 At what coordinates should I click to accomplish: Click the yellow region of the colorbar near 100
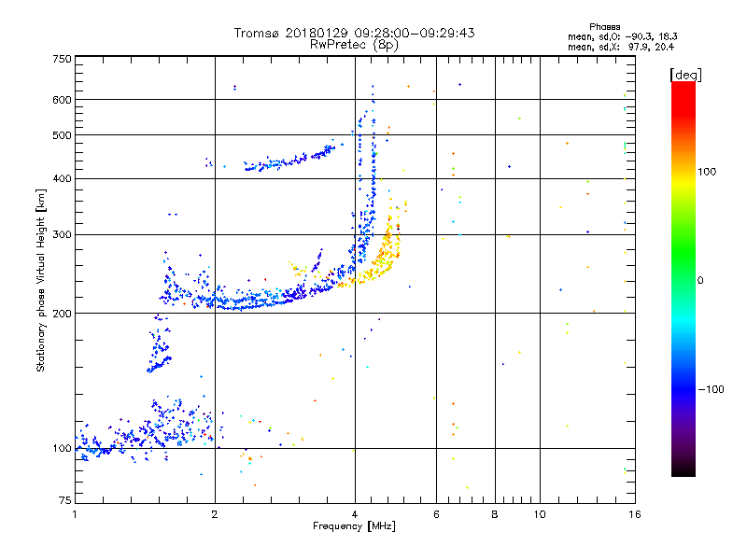click(684, 181)
